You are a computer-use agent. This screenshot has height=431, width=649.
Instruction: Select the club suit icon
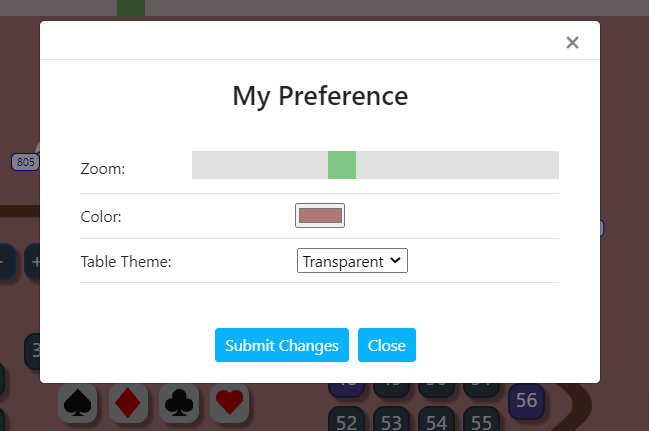click(179, 402)
